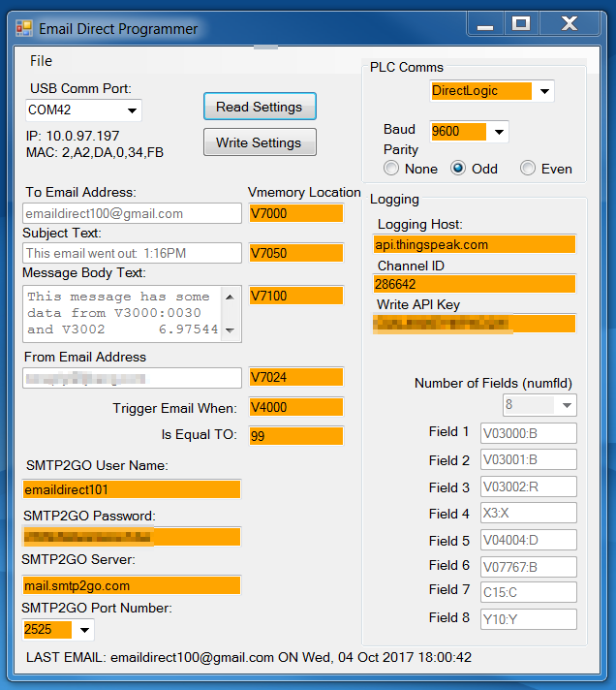Click the Field 1 input V03000:B
Image resolution: width=616 pixels, height=690 pixels.
(x=529, y=433)
